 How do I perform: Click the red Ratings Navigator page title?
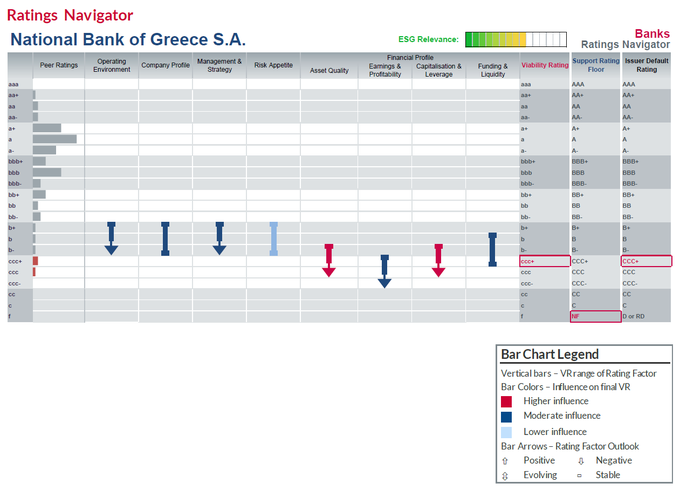click(x=70, y=15)
